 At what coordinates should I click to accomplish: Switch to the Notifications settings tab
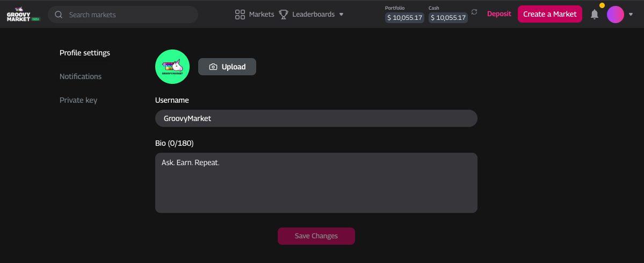81,76
